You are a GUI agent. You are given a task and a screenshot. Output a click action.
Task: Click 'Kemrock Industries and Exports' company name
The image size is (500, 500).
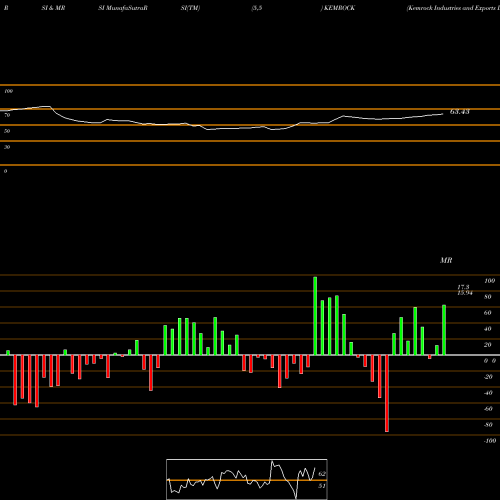pyautogui.click(x=453, y=8)
